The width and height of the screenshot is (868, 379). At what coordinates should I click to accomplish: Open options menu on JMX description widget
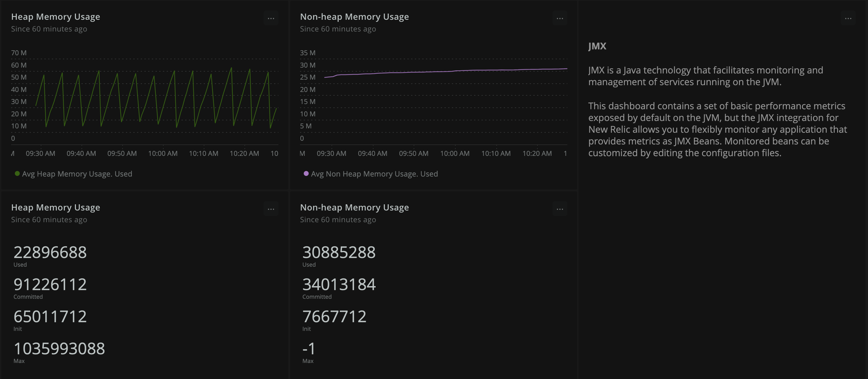[x=848, y=19]
